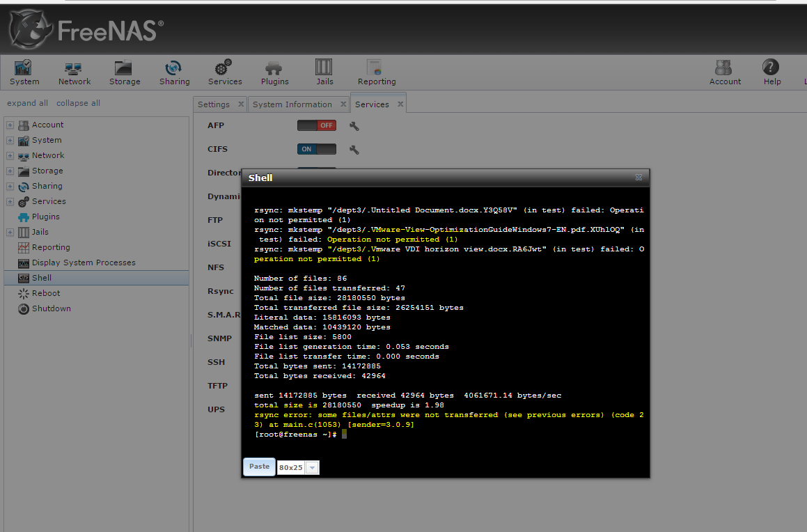Viewport: 807px width, 532px height.
Task: Open the Storage toolbar icon
Action: [x=125, y=72]
